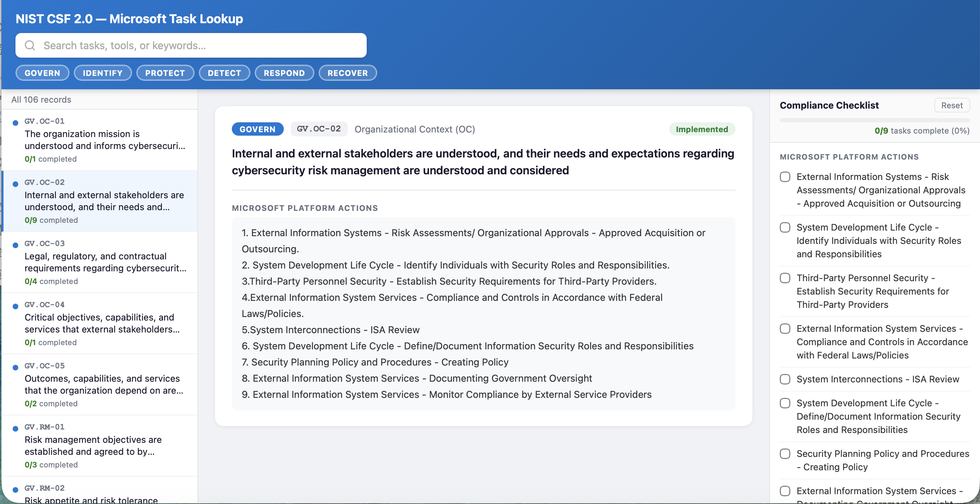Screen dimensions: 980x504
Task: Click the blue dot beside GV.OC-04
Action: 15,306
